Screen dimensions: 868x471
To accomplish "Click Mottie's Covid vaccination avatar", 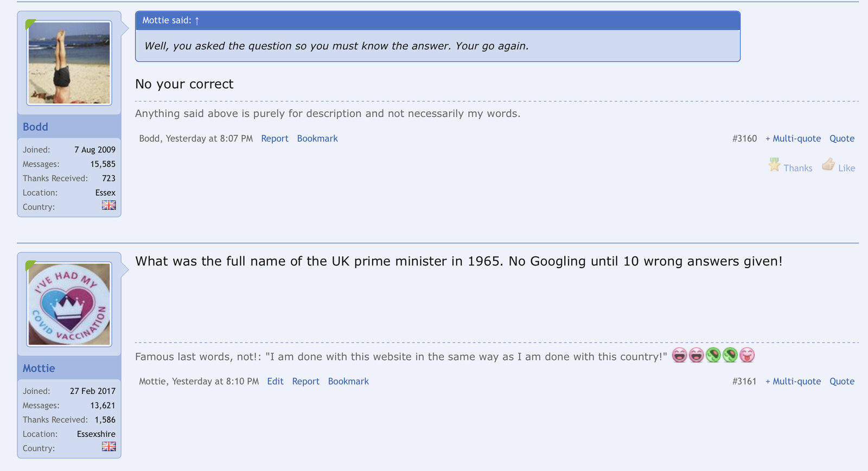I will click(69, 304).
